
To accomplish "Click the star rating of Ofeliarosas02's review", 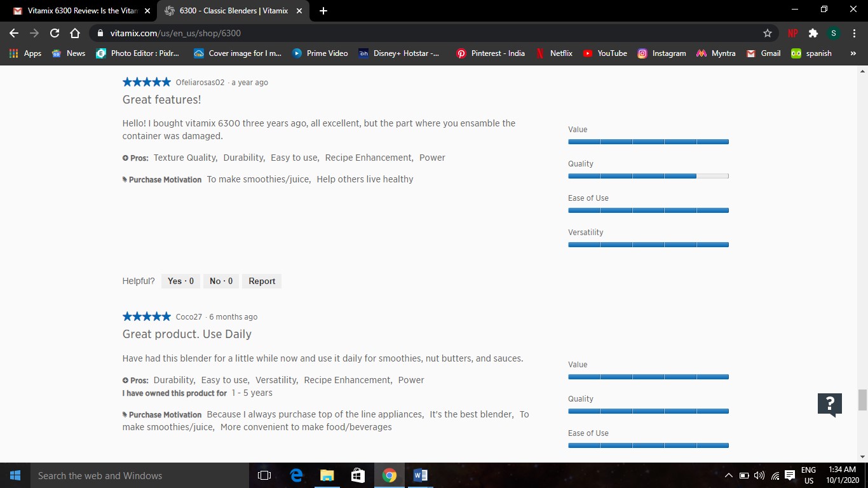I will coord(147,82).
